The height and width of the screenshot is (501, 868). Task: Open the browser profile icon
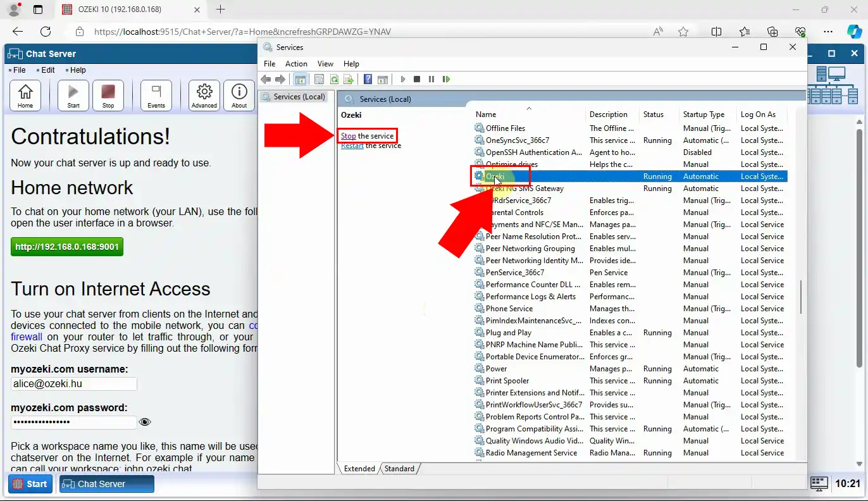(x=14, y=9)
